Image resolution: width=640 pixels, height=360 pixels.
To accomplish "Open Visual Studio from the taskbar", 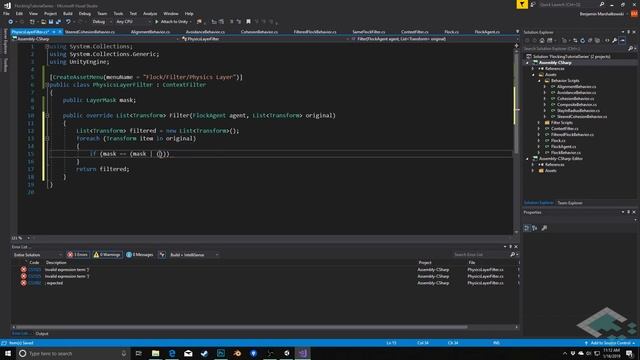I will click(302, 353).
